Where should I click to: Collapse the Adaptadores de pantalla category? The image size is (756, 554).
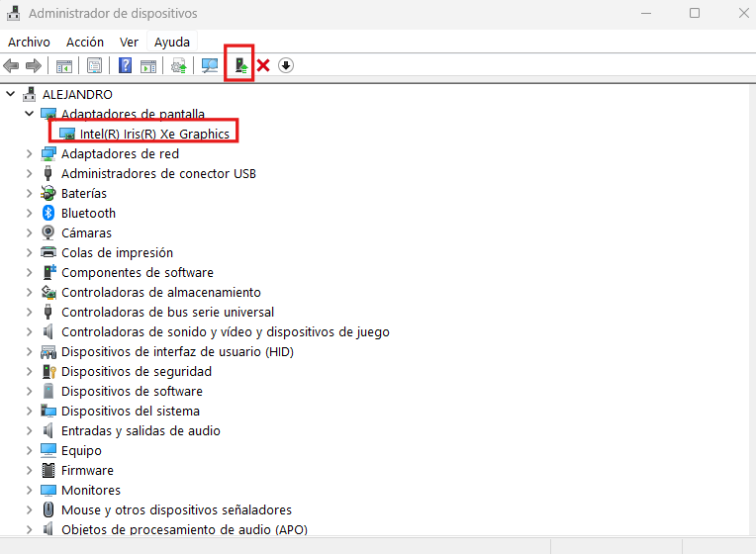click(29, 114)
